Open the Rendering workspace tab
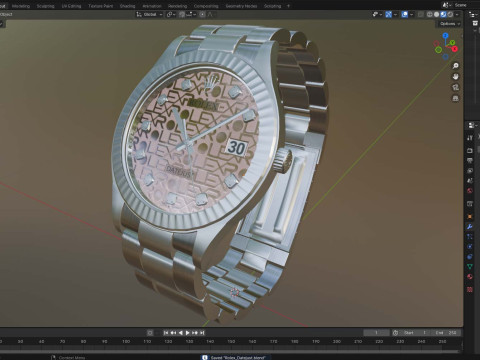480x360 pixels. pyautogui.click(x=177, y=6)
